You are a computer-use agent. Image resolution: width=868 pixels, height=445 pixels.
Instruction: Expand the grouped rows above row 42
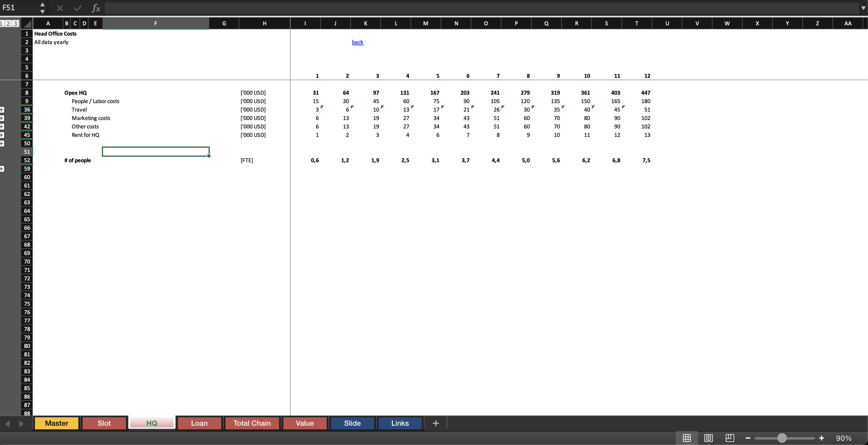coord(2,126)
